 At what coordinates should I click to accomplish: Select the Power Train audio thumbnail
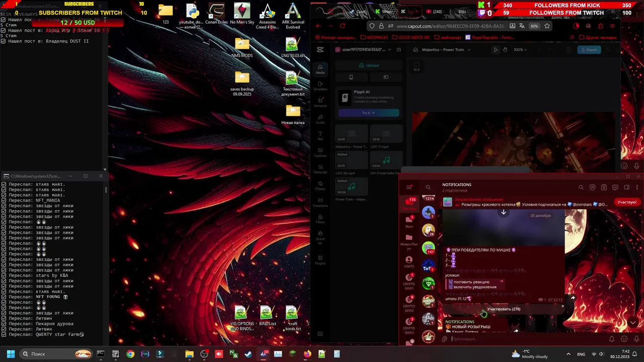point(352,187)
